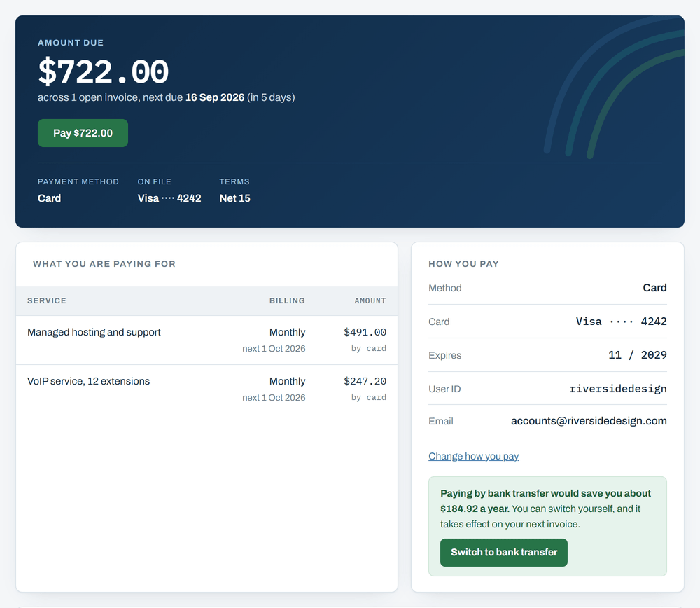Click the green Pay $722.00 button
Screen dimensions: 700x608
pos(83,133)
